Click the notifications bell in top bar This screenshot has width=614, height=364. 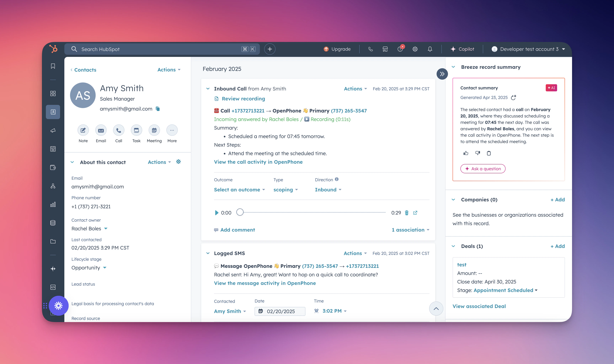[429, 49]
